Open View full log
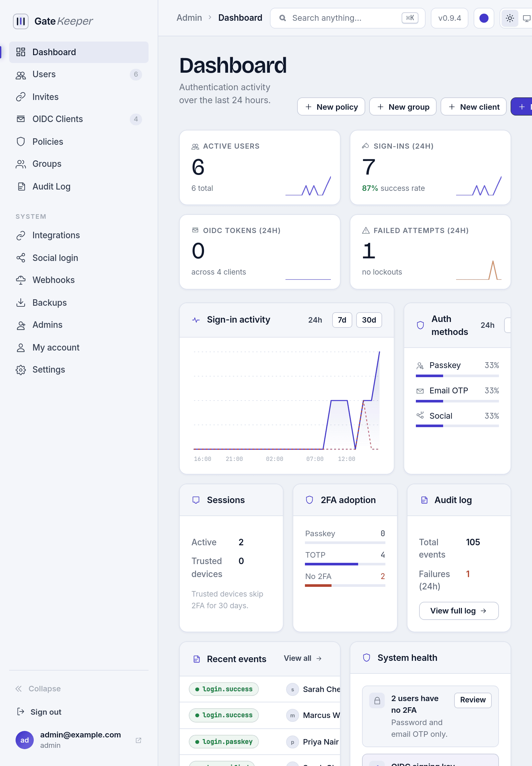The image size is (532, 766). pos(459,611)
